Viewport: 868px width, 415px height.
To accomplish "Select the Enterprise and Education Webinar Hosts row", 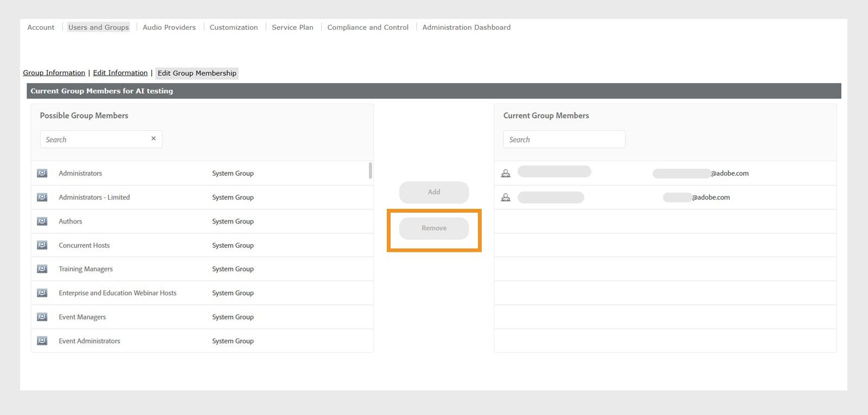I will (118, 293).
